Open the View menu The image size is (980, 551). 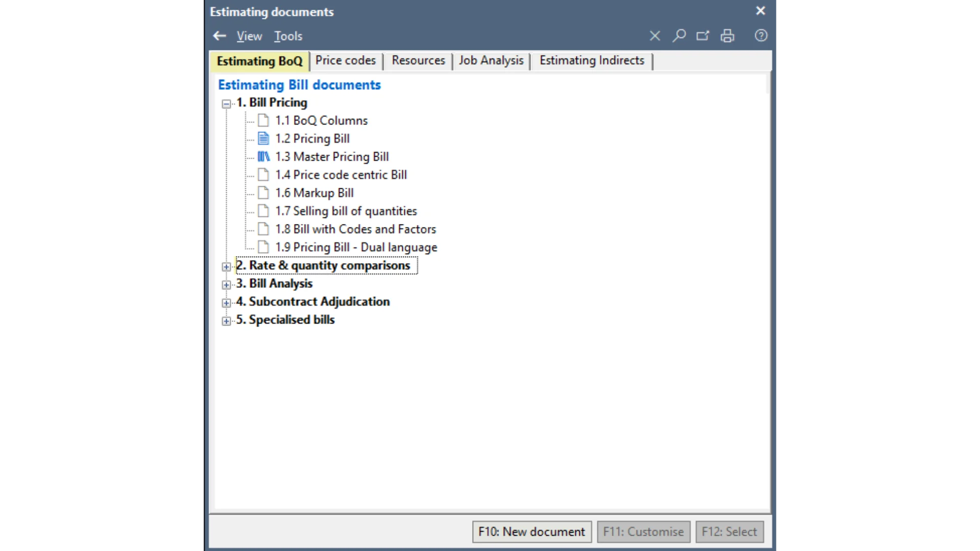[249, 36]
